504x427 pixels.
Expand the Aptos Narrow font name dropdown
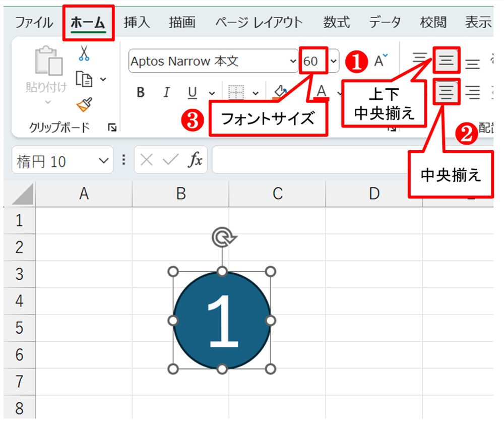click(x=293, y=62)
